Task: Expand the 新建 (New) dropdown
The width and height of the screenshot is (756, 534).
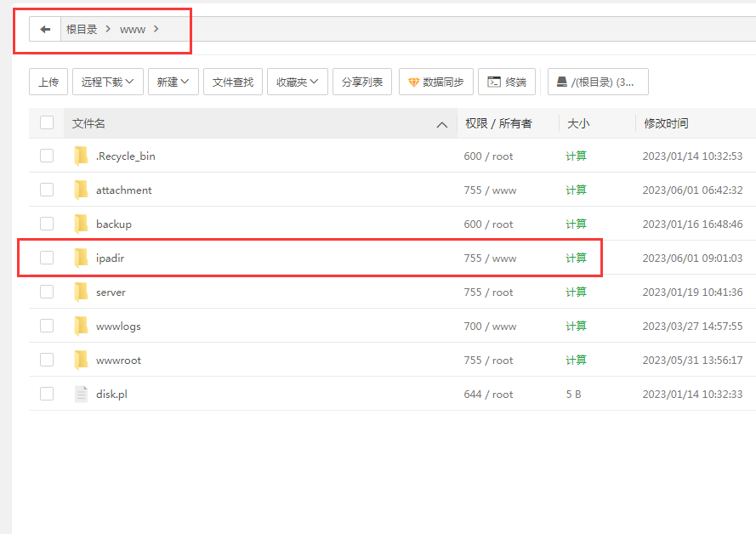Action: pos(173,82)
